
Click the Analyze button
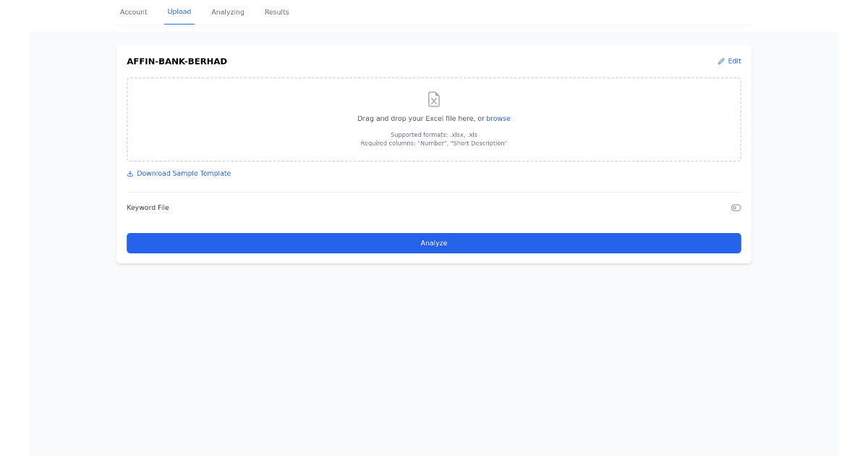coord(434,242)
